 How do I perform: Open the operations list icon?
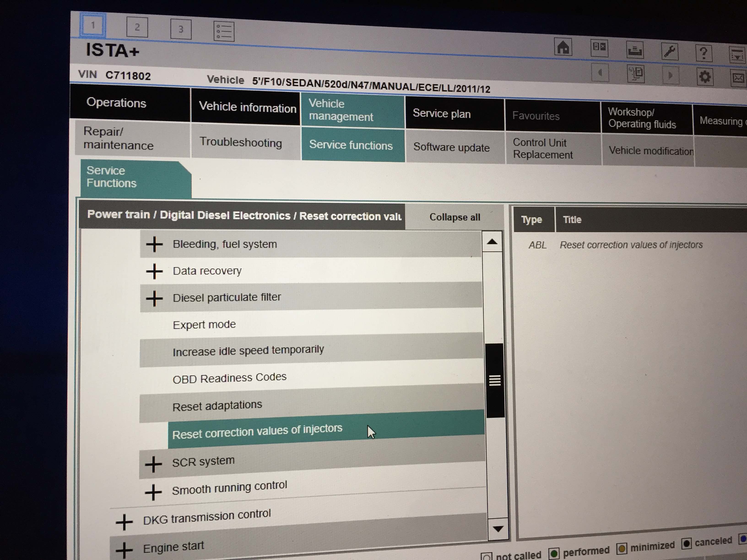(x=224, y=31)
